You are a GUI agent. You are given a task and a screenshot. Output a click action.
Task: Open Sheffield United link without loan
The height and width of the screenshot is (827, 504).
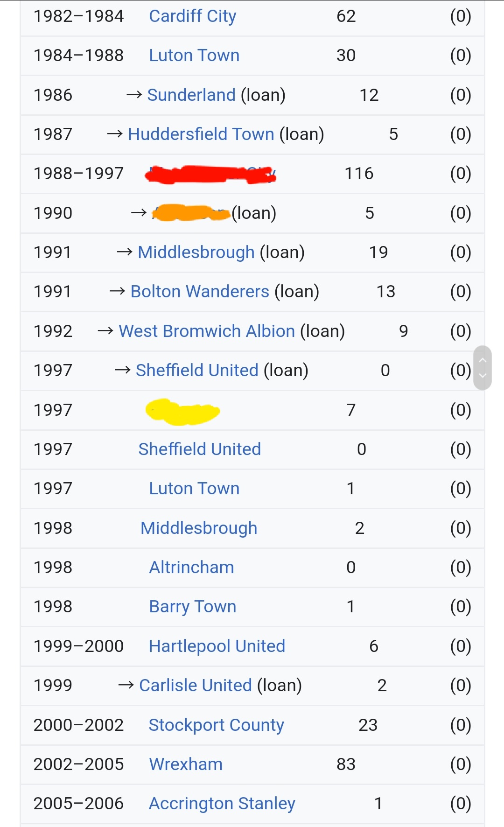(199, 449)
